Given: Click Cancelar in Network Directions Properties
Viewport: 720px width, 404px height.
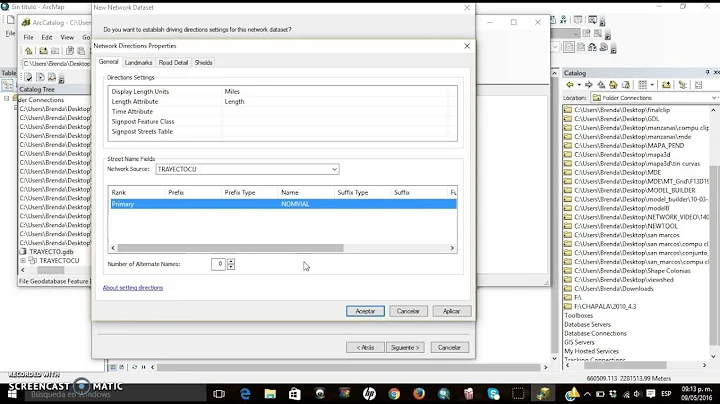Looking at the screenshot, I should coord(408,311).
